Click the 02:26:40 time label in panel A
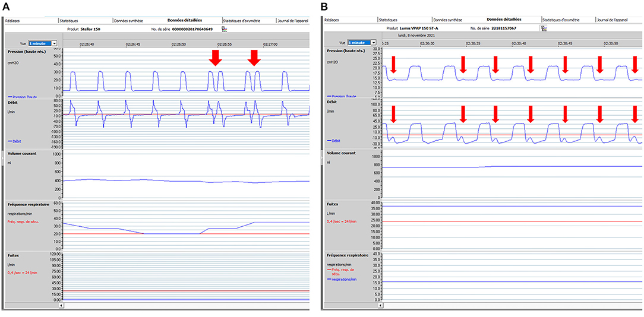Viewport: 644px width, 317px height. (87, 43)
